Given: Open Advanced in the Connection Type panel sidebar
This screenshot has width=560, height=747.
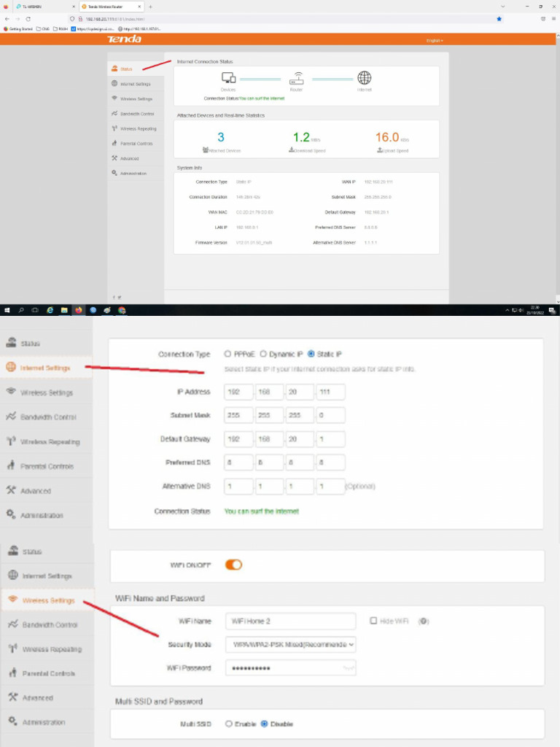Looking at the screenshot, I should (46, 491).
